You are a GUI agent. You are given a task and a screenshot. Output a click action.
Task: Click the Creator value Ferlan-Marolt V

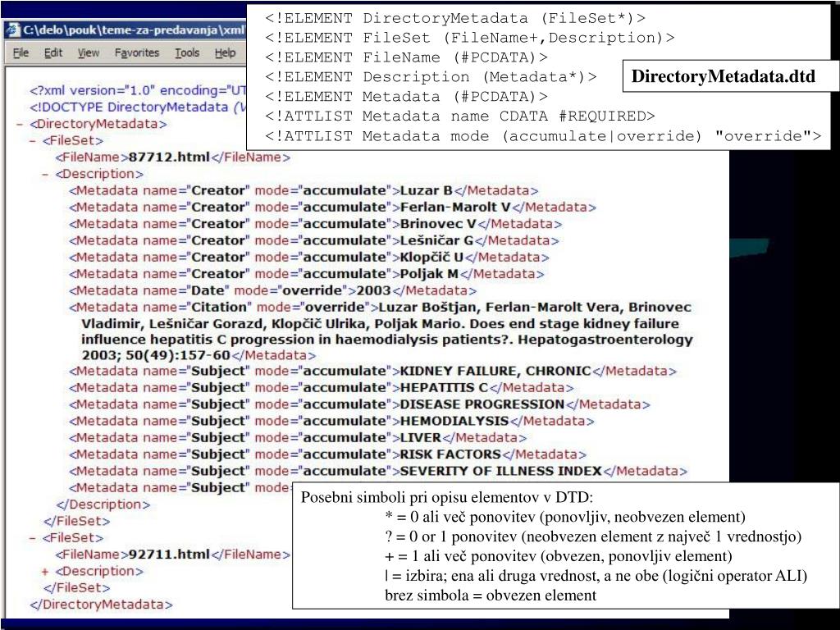[455, 207]
